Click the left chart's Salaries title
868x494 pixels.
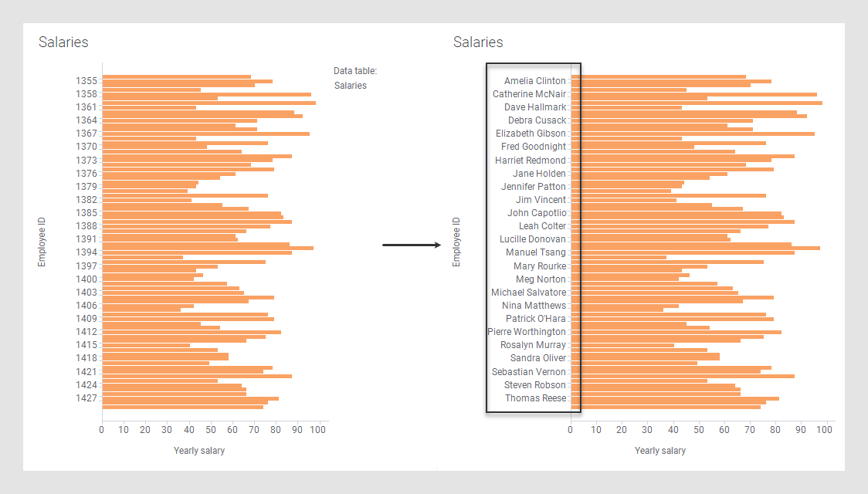pos(63,42)
